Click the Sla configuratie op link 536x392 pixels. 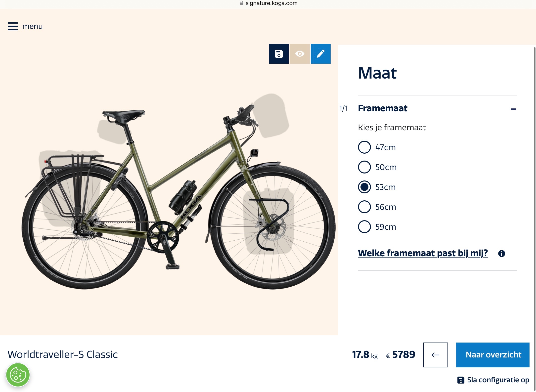point(498,380)
